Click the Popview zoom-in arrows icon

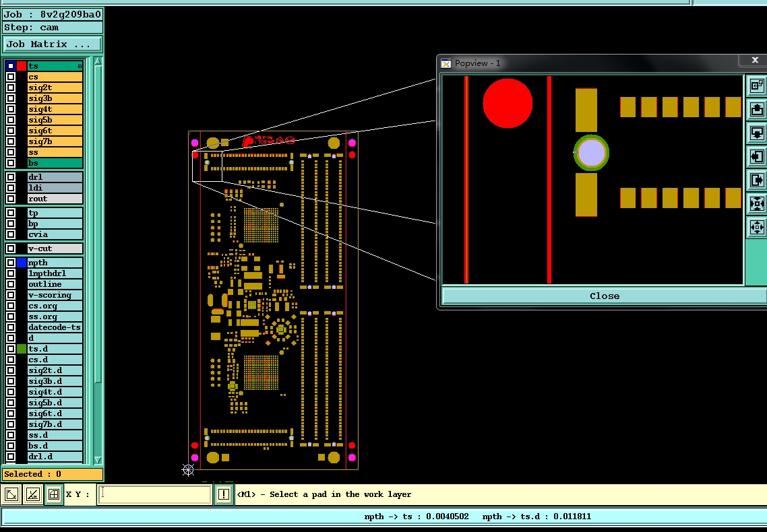click(x=757, y=203)
